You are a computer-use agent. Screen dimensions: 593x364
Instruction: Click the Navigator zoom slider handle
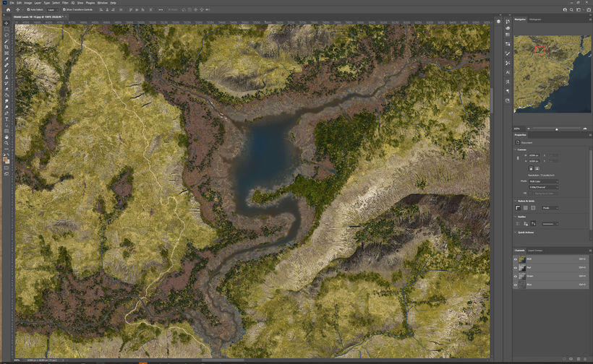pos(556,129)
